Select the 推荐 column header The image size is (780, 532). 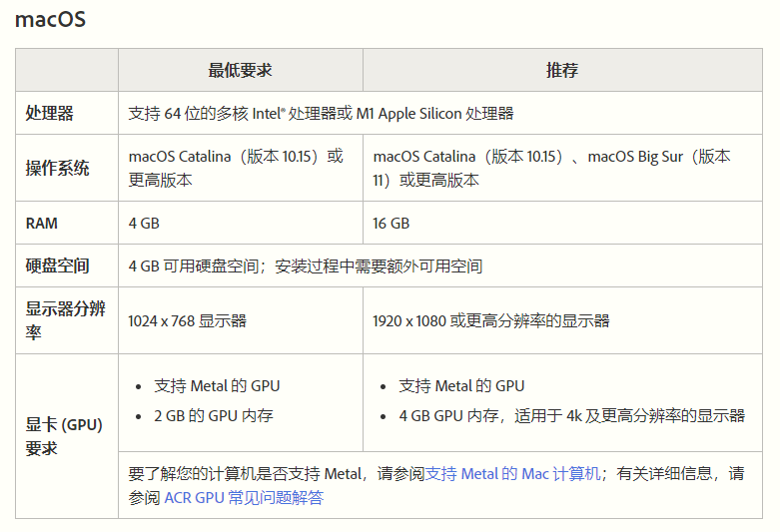click(x=562, y=70)
